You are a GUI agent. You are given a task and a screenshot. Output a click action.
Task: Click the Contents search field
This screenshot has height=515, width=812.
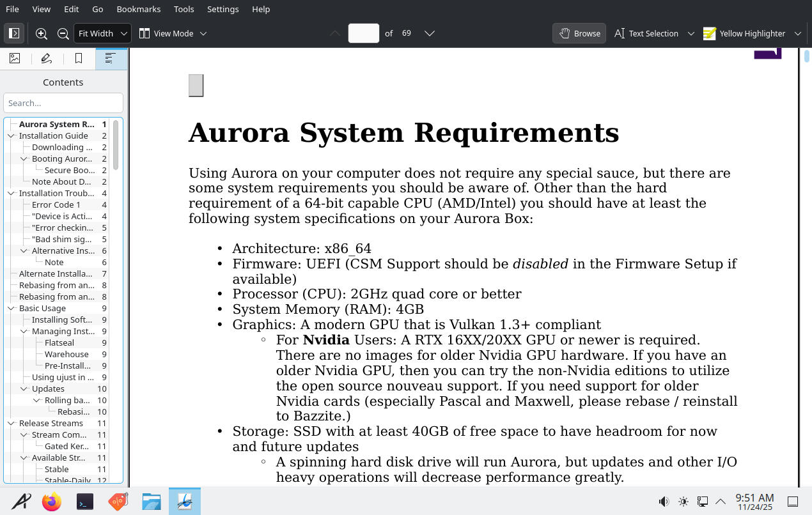pos(63,103)
